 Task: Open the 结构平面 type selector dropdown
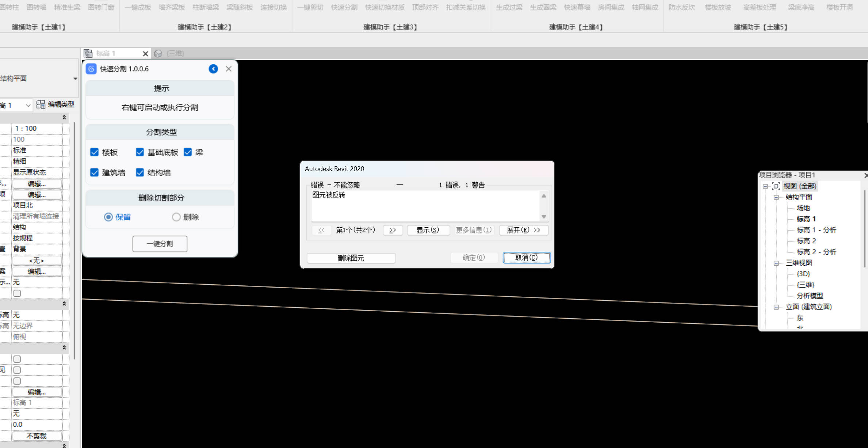75,79
